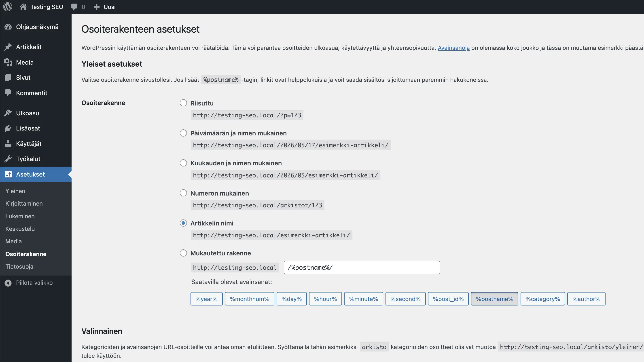The image size is (644, 362).
Task: Open the Avainsanoja link
Action: coord(453,48)
